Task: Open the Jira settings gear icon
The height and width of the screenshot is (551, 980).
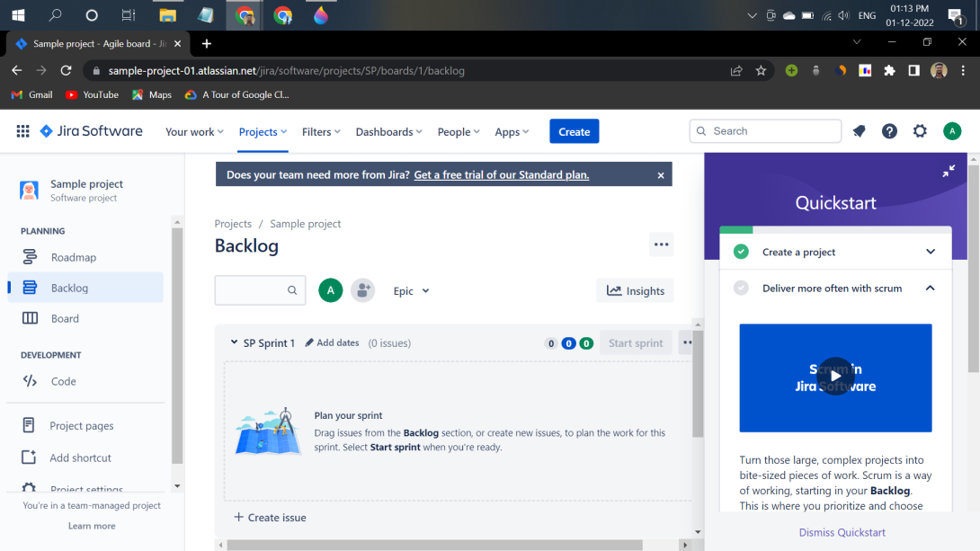Action: tap(920, 131)
